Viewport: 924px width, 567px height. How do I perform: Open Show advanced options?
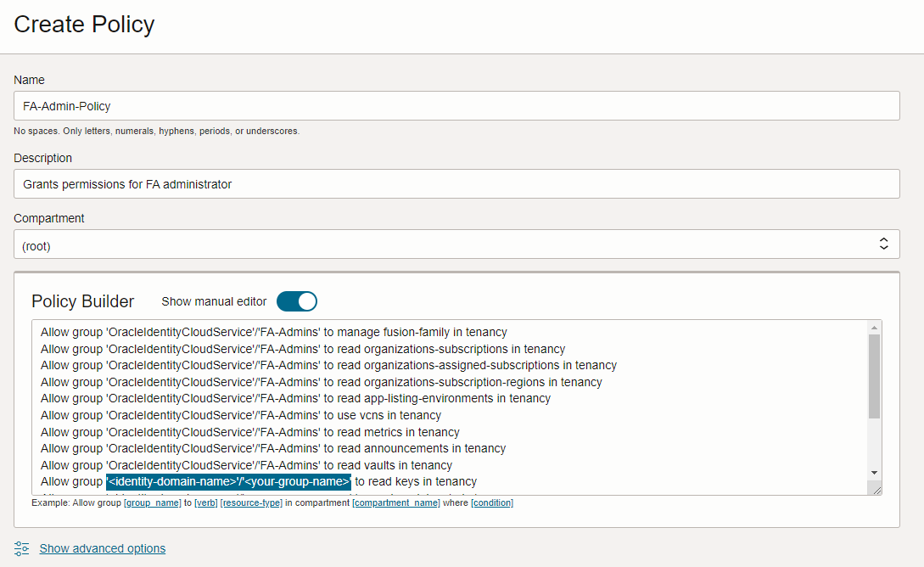point(102,548)
